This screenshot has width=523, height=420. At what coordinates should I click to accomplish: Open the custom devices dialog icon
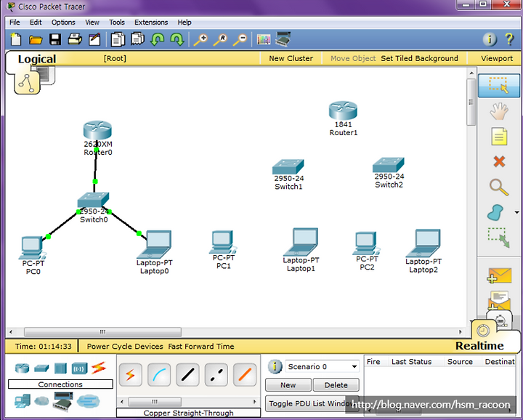(283, 39)
